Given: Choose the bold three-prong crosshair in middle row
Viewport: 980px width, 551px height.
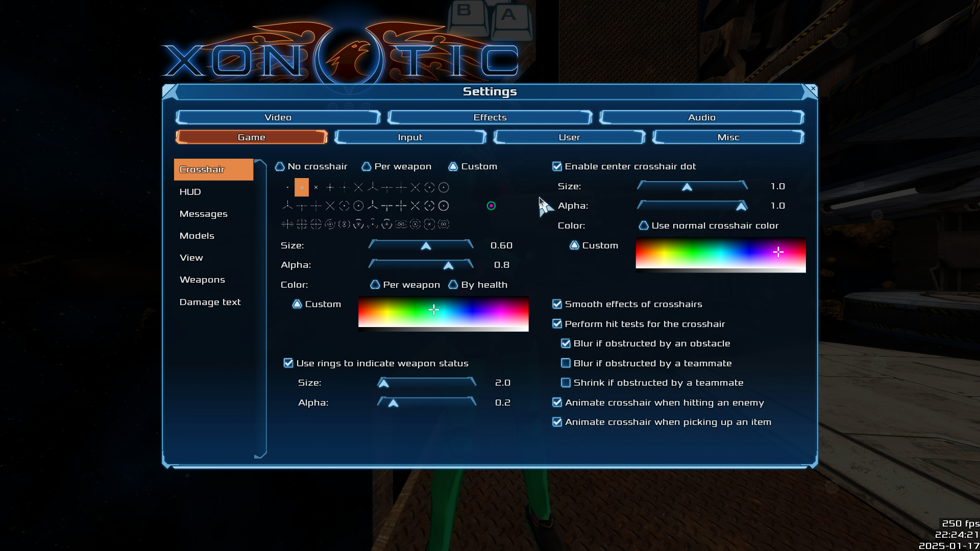Looking at the screenshot, I should [373, 206].
